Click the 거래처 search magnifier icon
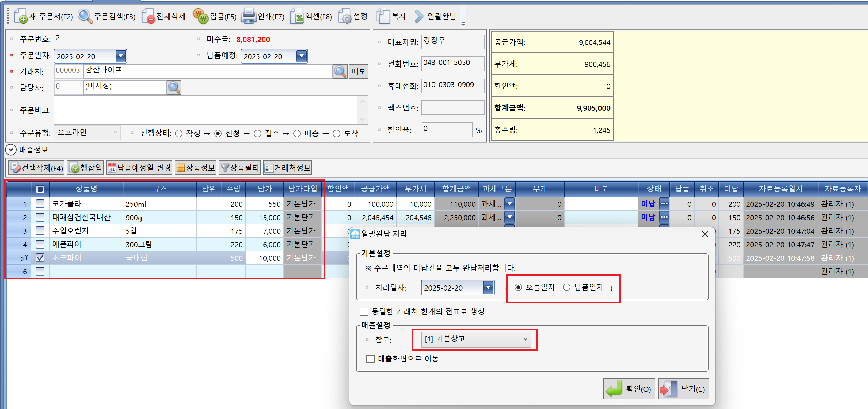This screenshot has height=409, width=868. tap(340, 71)
